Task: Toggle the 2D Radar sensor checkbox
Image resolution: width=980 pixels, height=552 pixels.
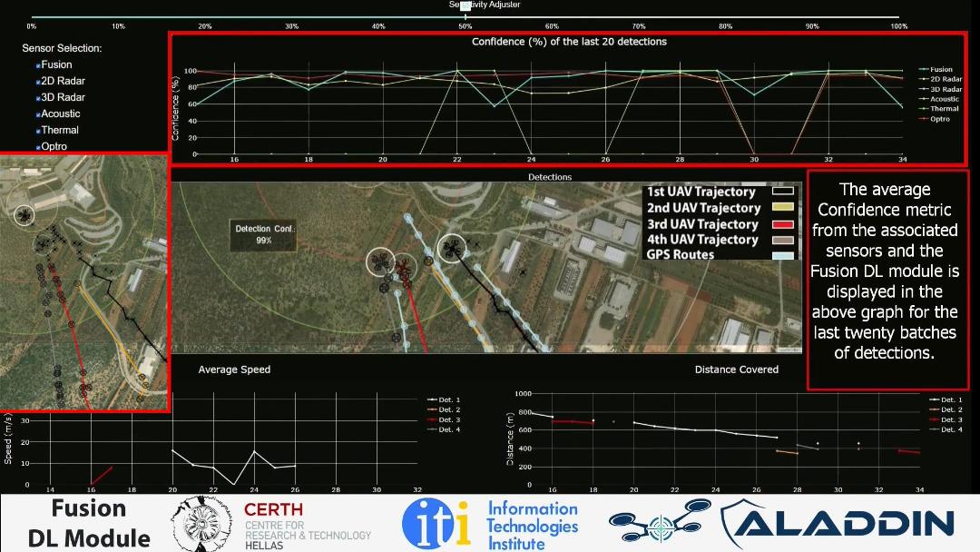Action: tap(38, 82)
